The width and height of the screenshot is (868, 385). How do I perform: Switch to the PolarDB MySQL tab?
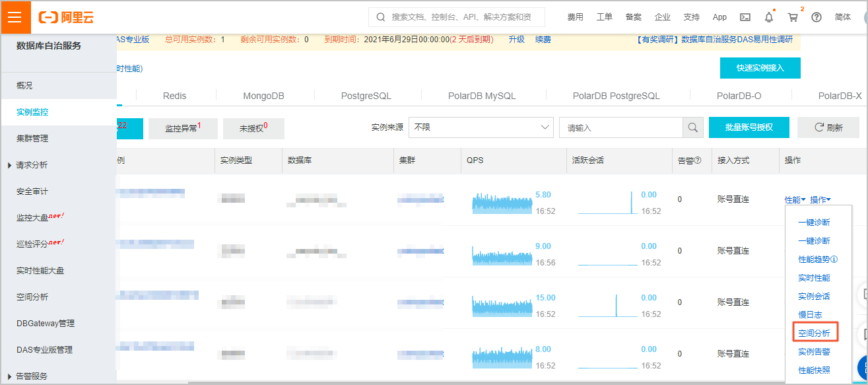point(482,96)
